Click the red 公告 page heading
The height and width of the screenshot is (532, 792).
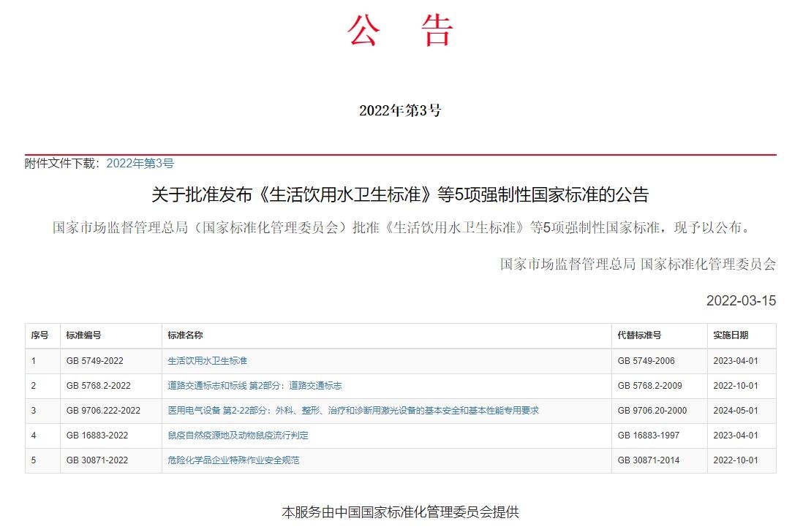[x=400, y=30]
